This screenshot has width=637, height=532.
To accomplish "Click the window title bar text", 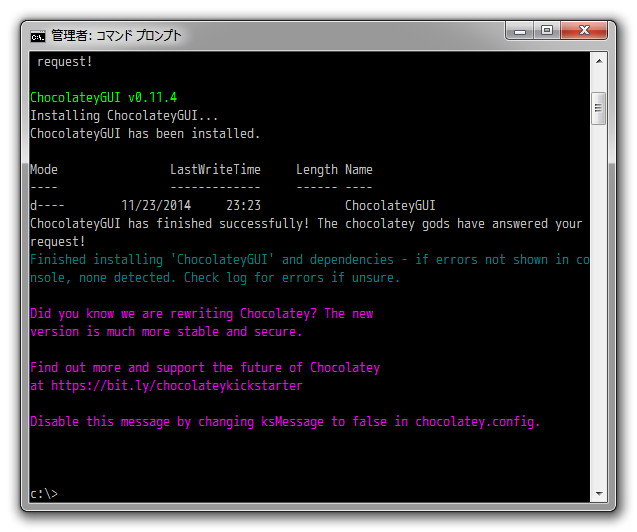I will pyautogui.click(x=117, y=36).
